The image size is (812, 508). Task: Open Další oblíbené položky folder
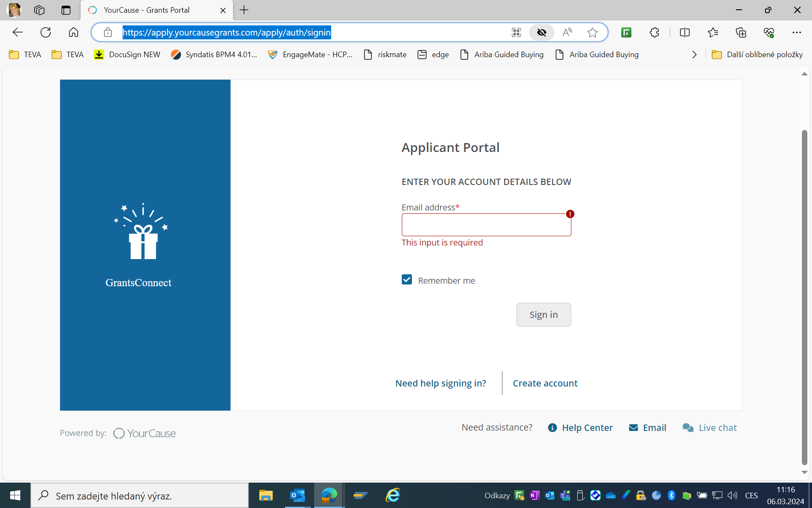click(x=757, y=55)
